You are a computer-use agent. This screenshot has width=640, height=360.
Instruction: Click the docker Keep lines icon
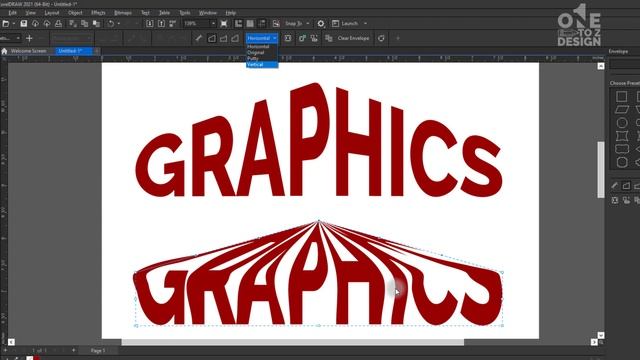tap(615, 200)
